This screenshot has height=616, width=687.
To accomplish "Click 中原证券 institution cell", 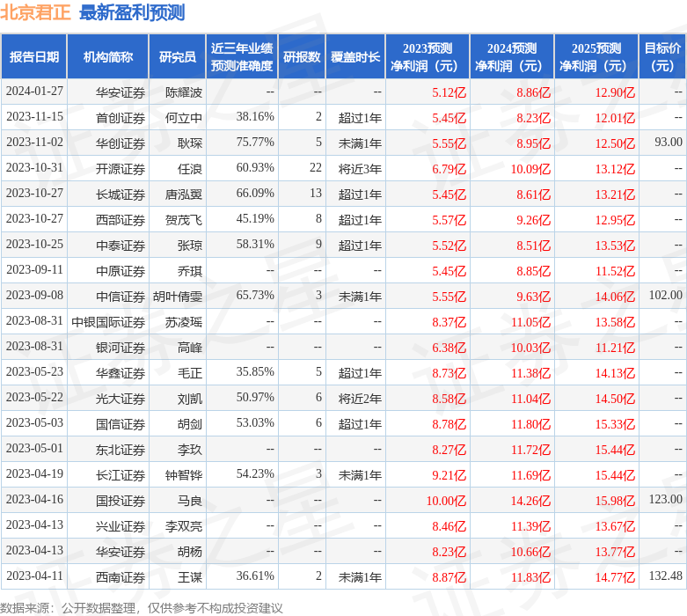I will [x=121, y=271].
